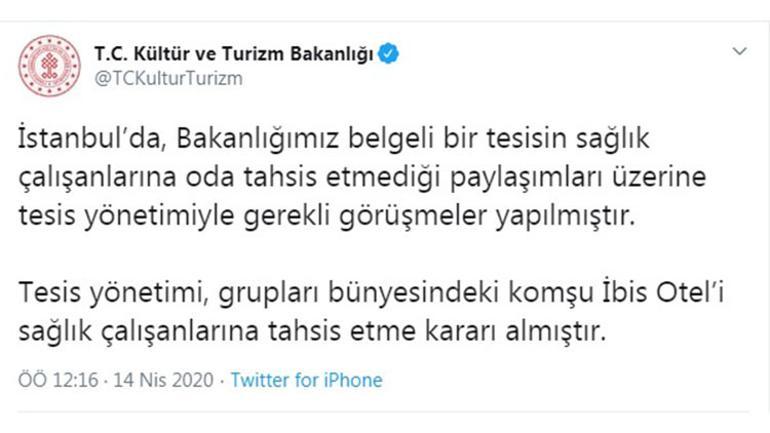The height and width of the screenshot is (433, 770).
Task: Click the words İbis Otel'i in the tweet
Action: [663, 293]
